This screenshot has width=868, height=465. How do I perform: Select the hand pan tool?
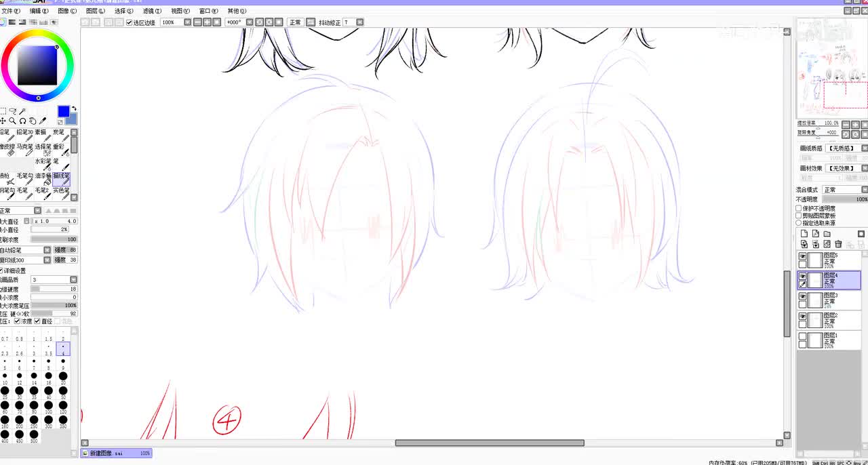pyautogui.click(x=32, y=121)
